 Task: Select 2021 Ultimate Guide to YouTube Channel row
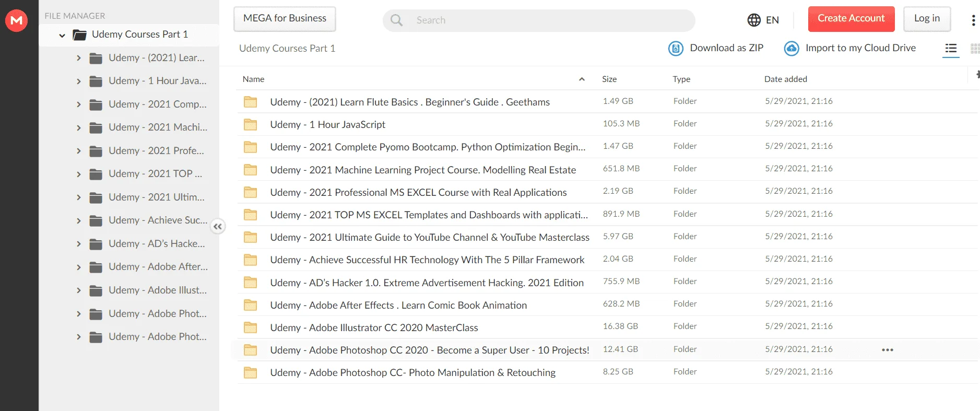click(430, 237)
